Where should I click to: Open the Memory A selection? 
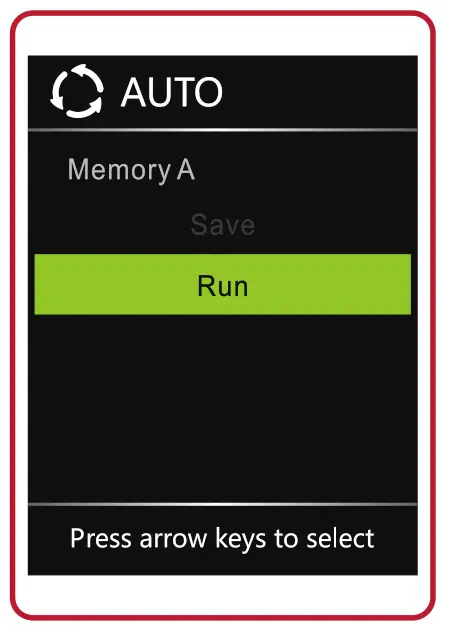(131, 170)
